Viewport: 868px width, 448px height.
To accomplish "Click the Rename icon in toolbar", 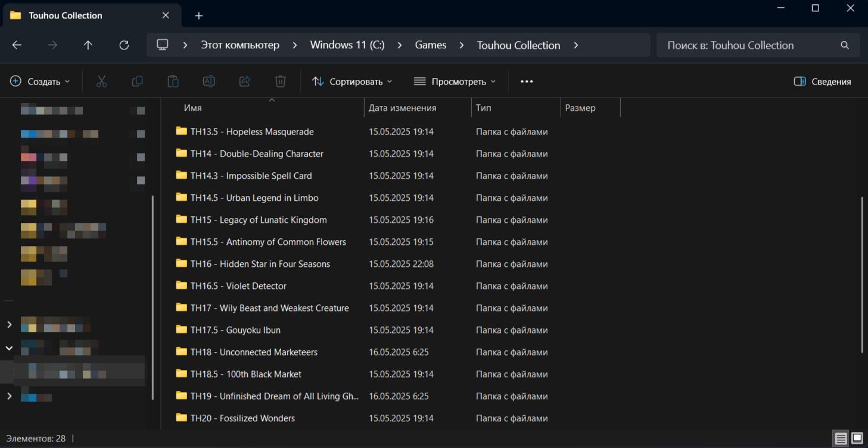I will coord(209,82).
